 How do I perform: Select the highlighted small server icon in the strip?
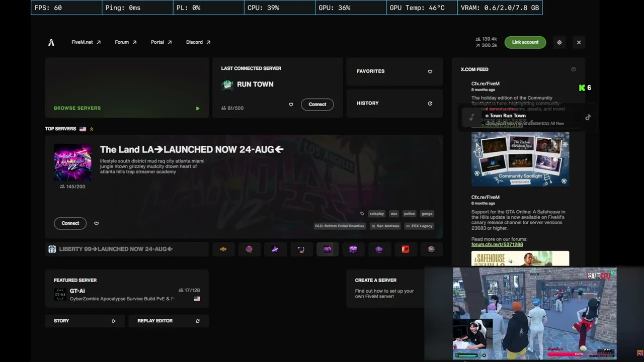click(327, 249)
